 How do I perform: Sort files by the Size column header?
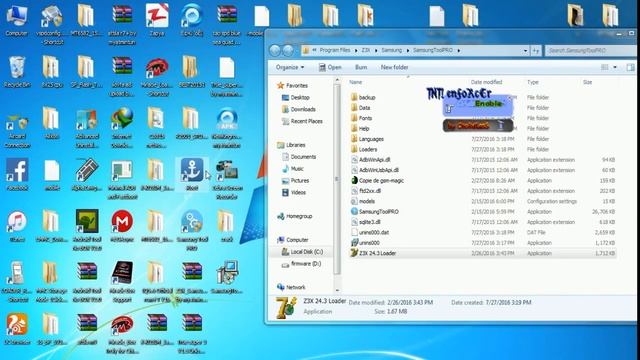click(587, 82)
